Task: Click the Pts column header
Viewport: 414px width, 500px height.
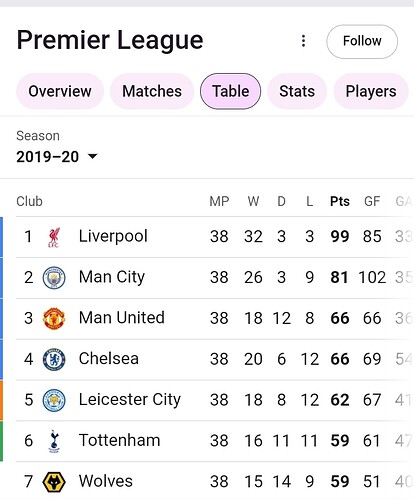Action: click(x=340, y=201)
